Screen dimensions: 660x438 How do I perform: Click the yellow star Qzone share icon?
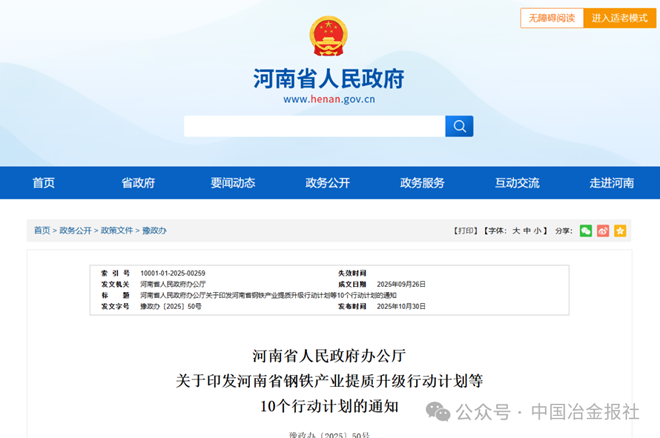click(620, 231)
